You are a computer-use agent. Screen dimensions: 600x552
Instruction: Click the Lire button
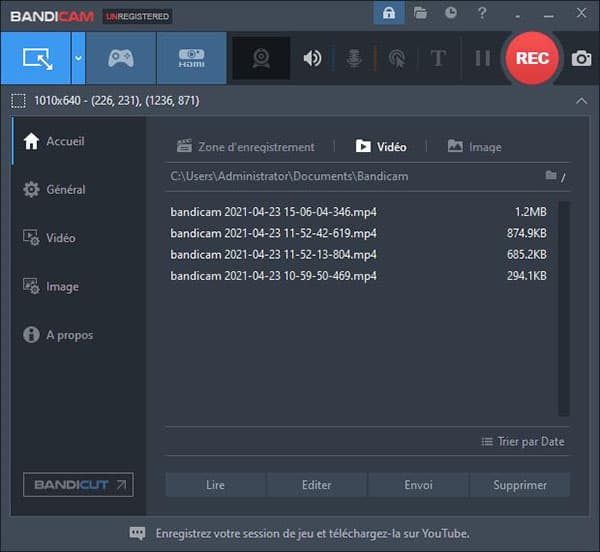215,485
